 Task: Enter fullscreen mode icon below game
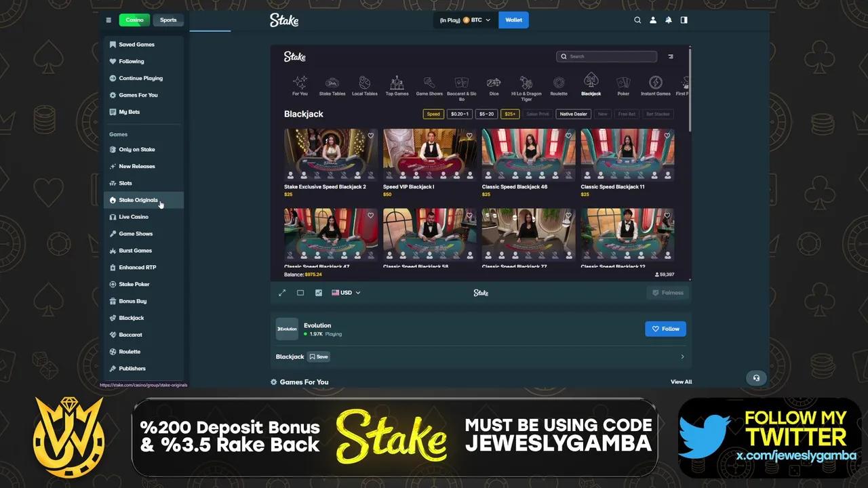(x=282, y=293)
